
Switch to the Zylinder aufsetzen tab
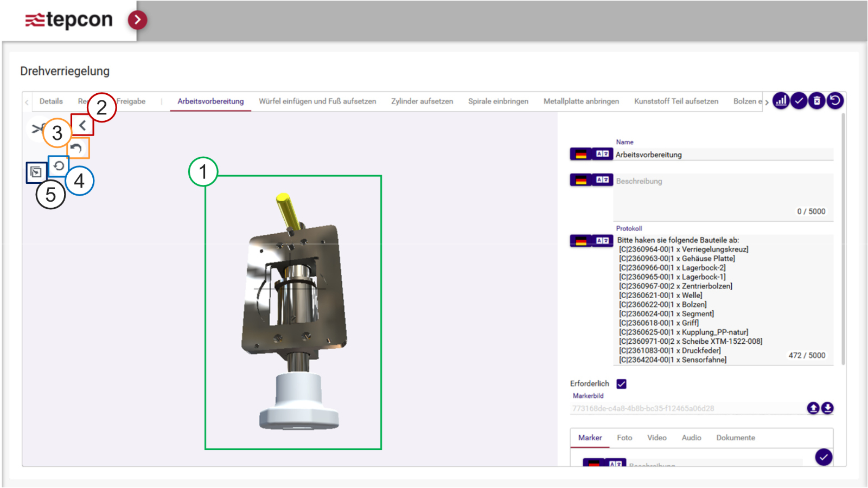click(x=422, y=101)
